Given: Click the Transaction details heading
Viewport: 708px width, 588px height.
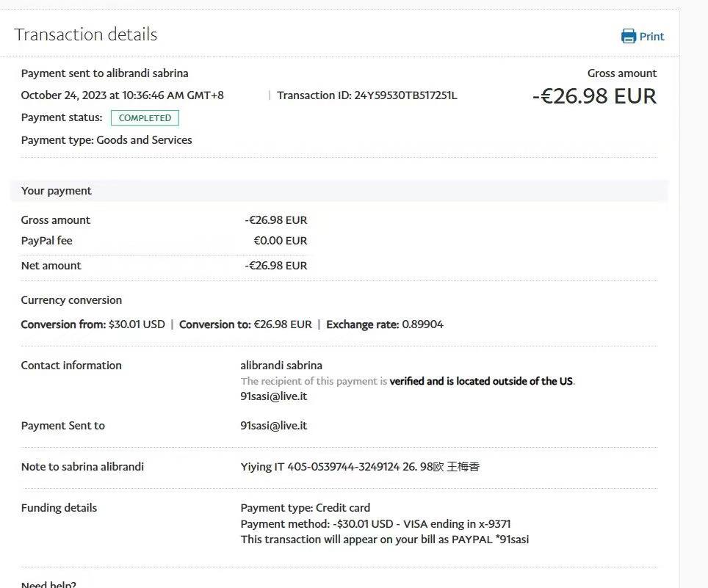Looking at the screenshot, I should (x=86, y=35).
